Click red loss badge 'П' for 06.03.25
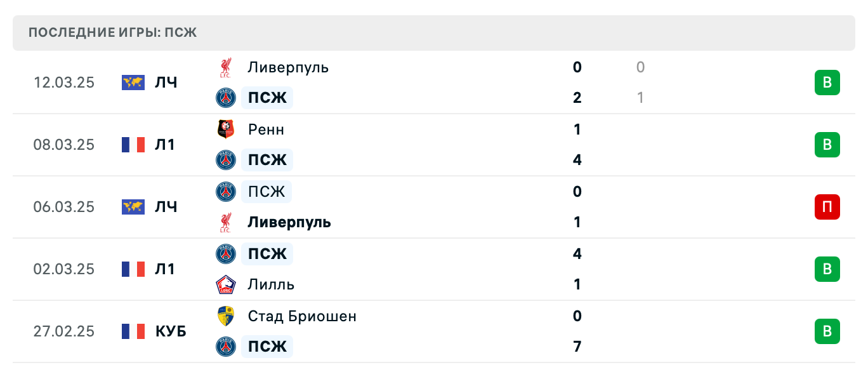 [827, 207]
